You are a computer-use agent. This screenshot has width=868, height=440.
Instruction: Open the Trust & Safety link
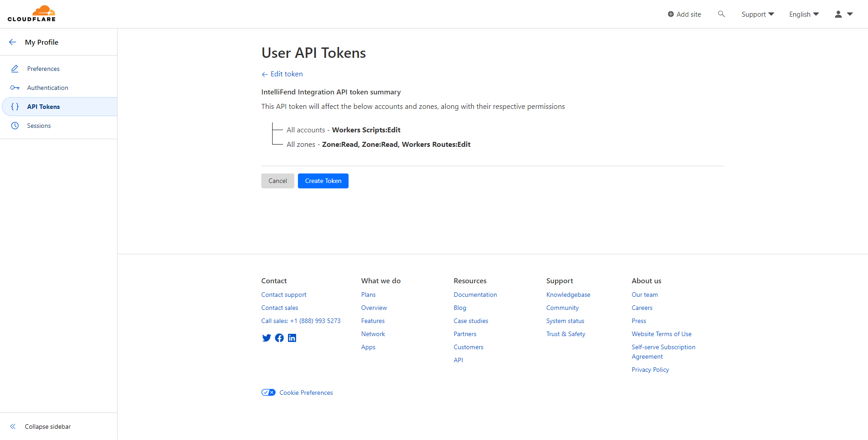point(566,334)
